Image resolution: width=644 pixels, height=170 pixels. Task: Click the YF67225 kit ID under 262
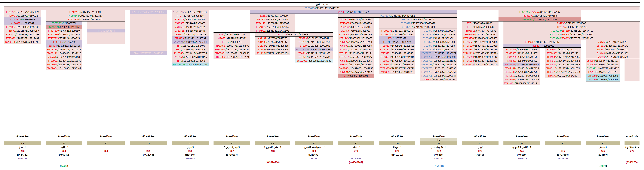(x=22, y=158)
